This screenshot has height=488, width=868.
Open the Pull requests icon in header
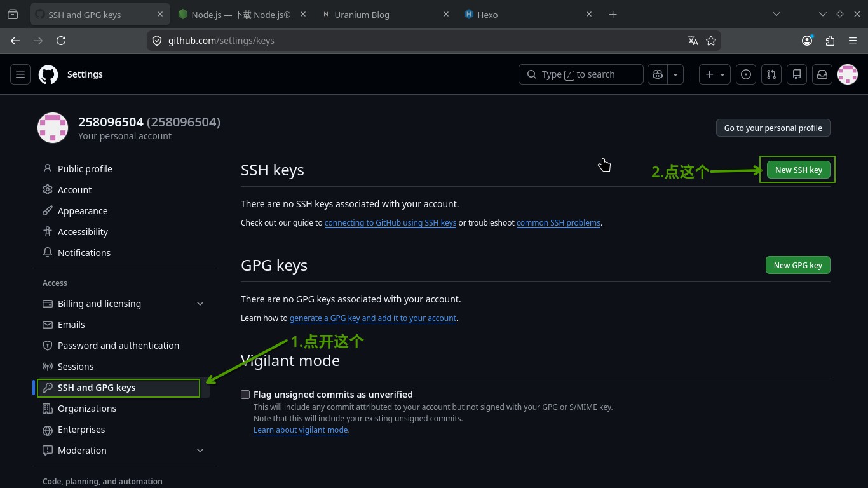point(771,74)
